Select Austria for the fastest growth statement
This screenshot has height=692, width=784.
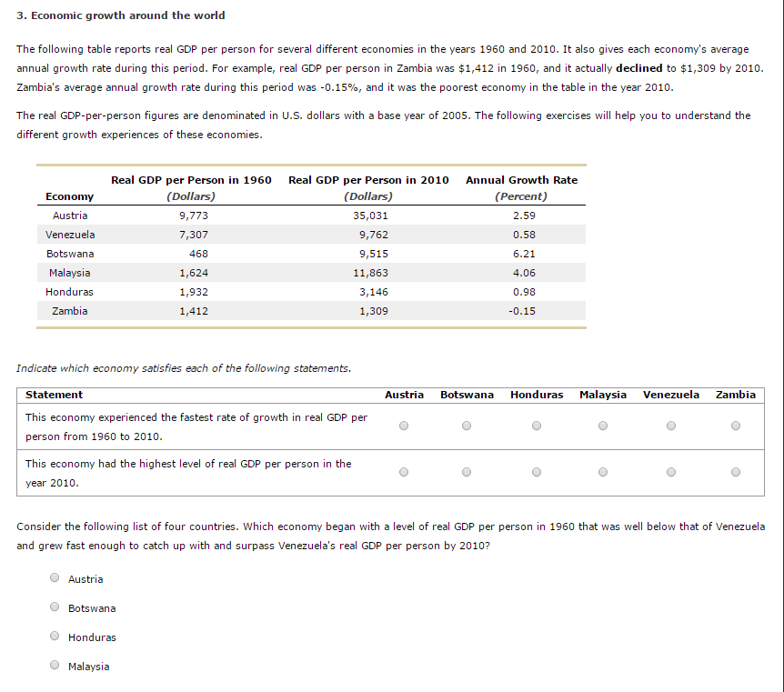pyautogui.click(x=403, y=425)
